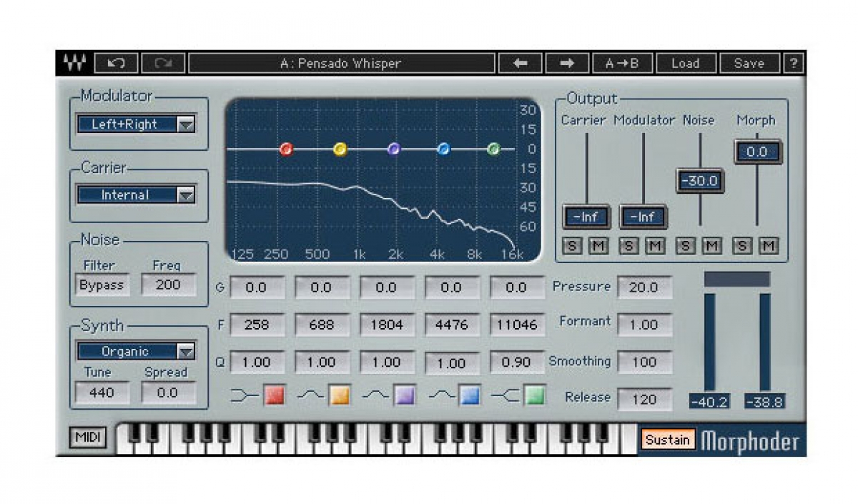Click the Redo arrow button
Image resolution: width=858 pixels, height=504 pixels.
coord(163,63)
